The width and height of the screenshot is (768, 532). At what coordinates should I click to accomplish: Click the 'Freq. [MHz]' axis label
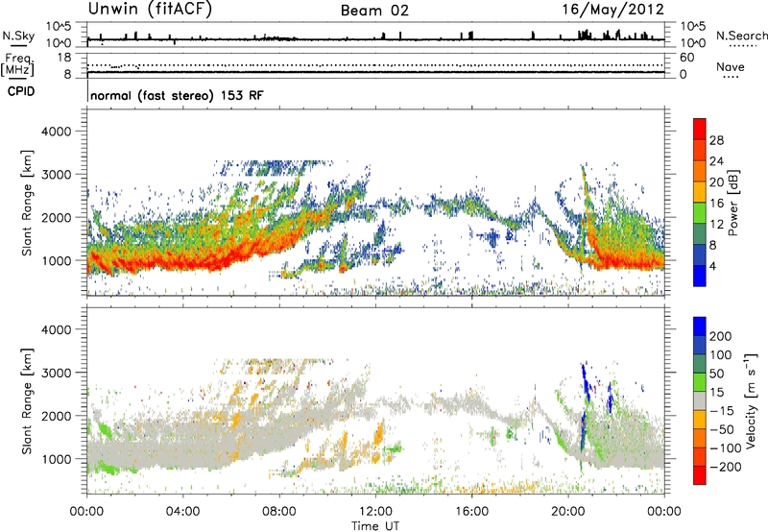pos(18,65)
